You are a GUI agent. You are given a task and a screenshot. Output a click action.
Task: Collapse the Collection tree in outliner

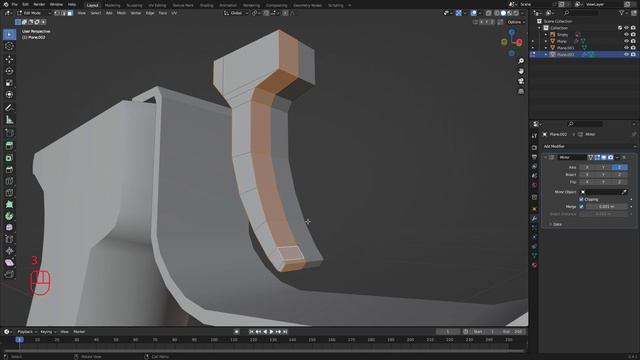pos(540,28)
